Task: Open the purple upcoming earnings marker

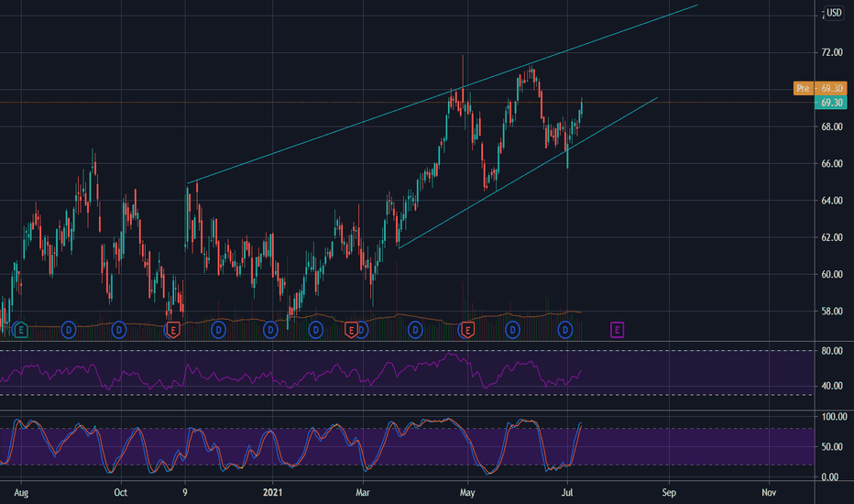Action: click(x=617, y=330)
